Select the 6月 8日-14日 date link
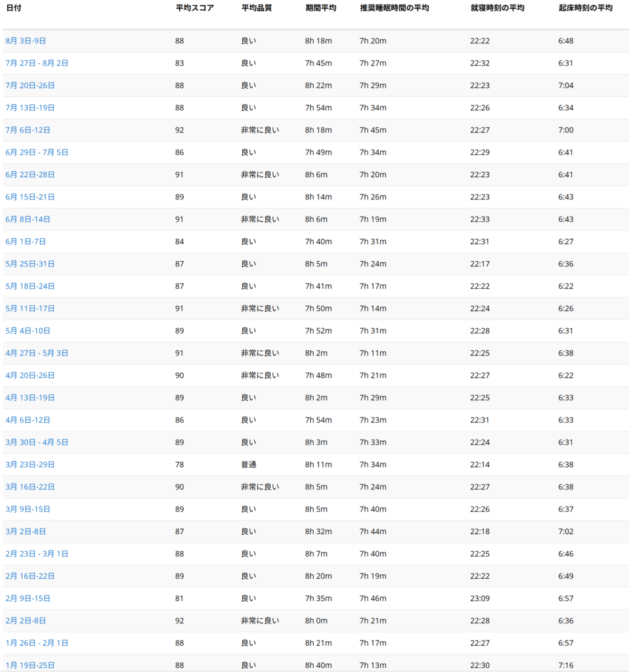629x672 pixels. (x=28, y=219)
